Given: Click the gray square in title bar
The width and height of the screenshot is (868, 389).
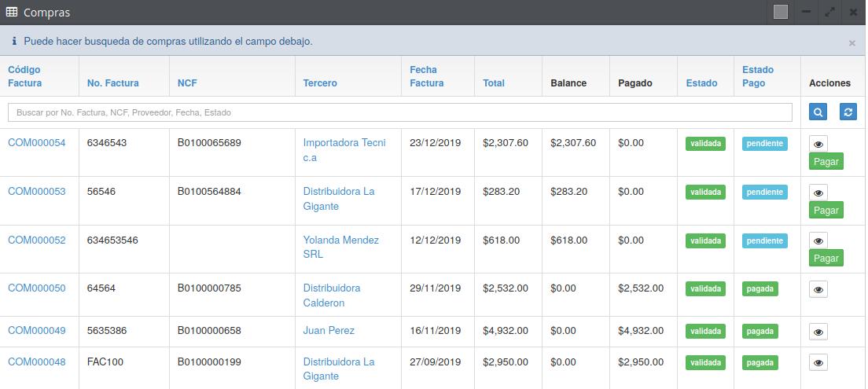Looking at the screenshot, I should [x=780, y=12].
